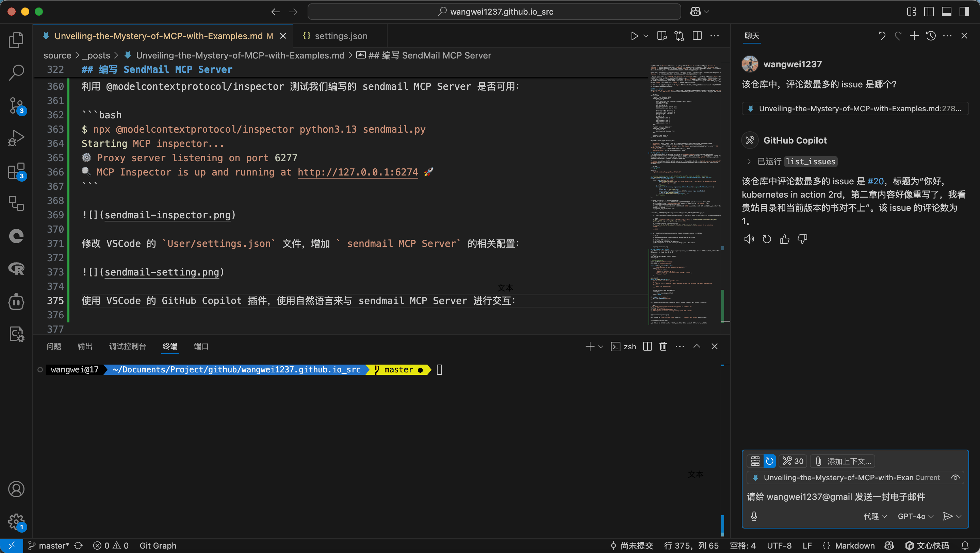Configure tools button showing 30
The image size is (980, 553).
coord(793,461)
